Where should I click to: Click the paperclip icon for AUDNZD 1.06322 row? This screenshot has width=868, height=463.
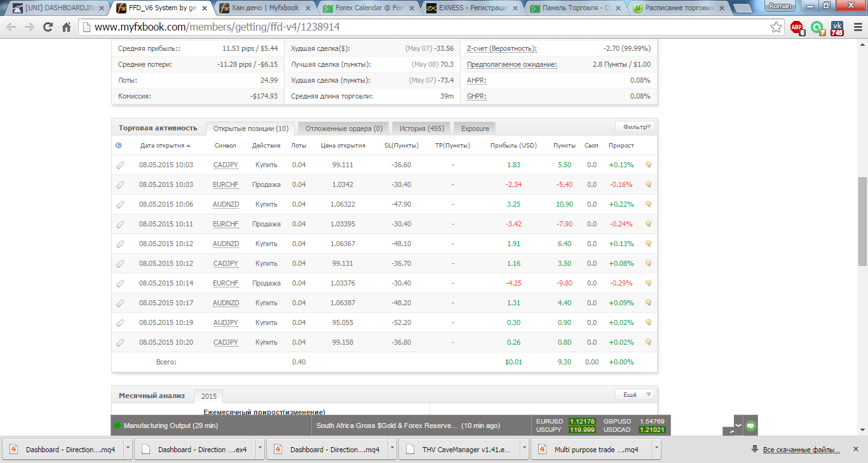pyautogui.click(x=120, y=204)
